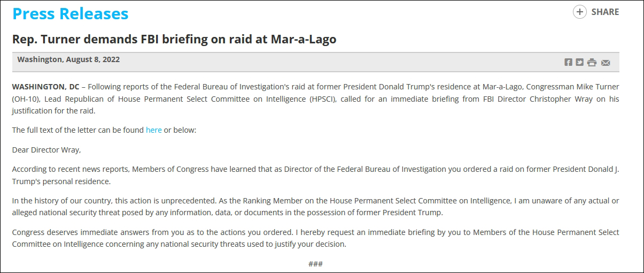Open the 'here' link to the letter
Viewport: 644px width, 273px height.
pyautogui.click(x=154, y=130)
